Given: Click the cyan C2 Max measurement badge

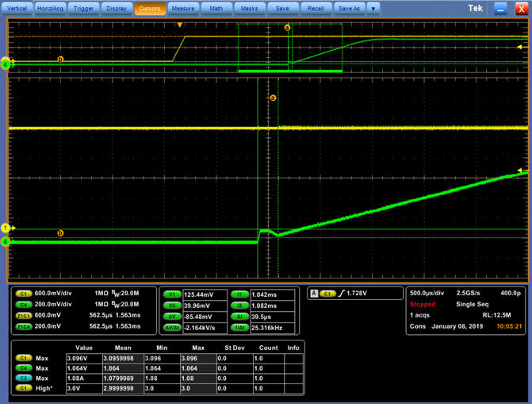Looking at the screenshot, I should pos(24,378).
